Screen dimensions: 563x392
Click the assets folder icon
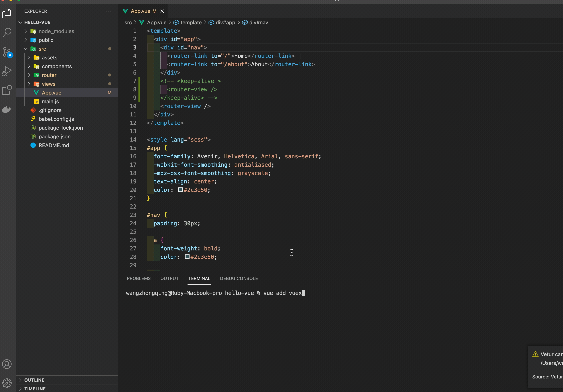[x=36, y=58]
